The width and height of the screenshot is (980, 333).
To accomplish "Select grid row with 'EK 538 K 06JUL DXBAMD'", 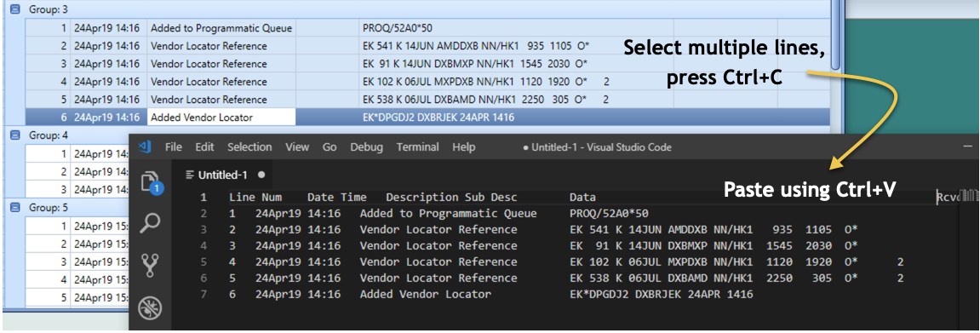I will tap(427, 100).
